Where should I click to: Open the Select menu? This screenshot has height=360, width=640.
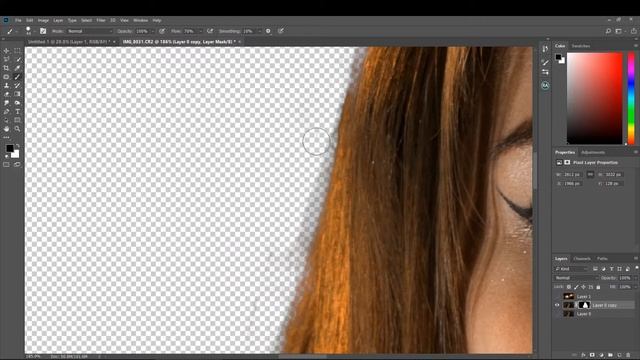point(87,20)
